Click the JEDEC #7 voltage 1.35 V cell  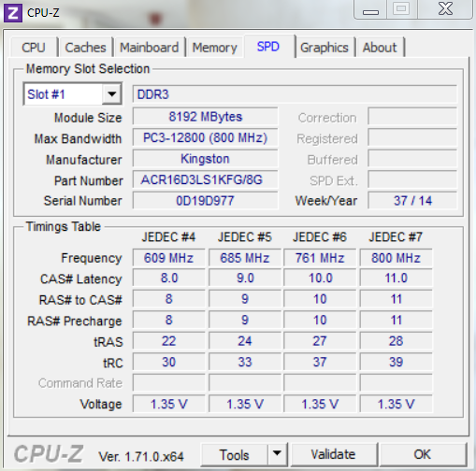(x=396, y=404)
